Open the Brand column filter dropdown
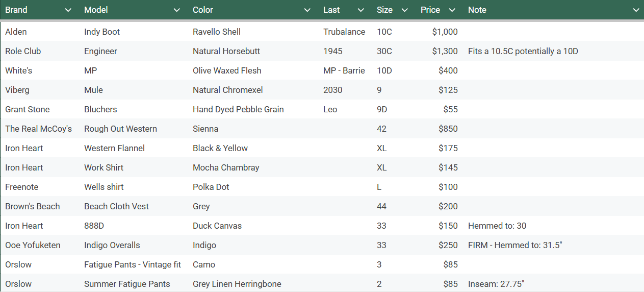This screenshot has height=292, width=644. point(68,10)
